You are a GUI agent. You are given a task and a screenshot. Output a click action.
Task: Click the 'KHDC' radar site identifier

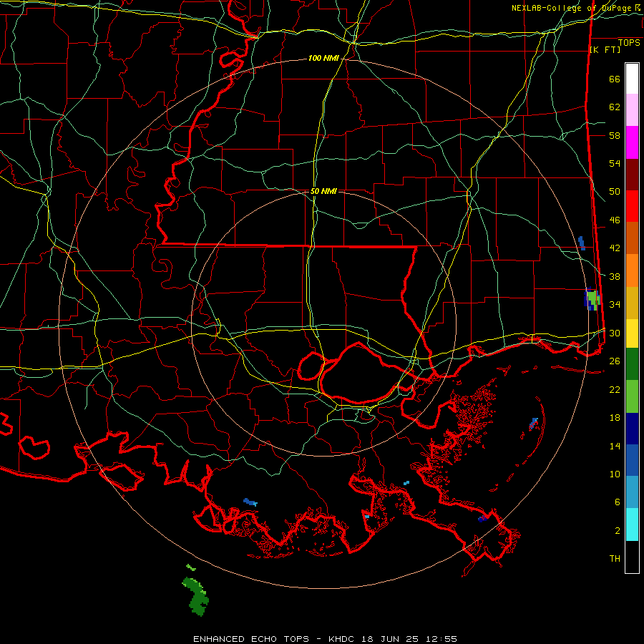pos(342,639)
